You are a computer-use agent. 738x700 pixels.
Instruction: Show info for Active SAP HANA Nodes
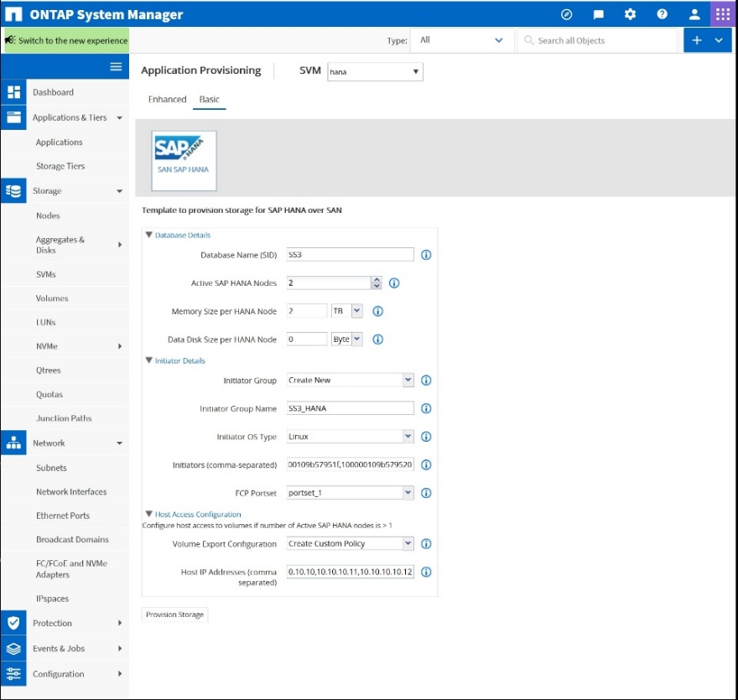[x=394, y=283]
